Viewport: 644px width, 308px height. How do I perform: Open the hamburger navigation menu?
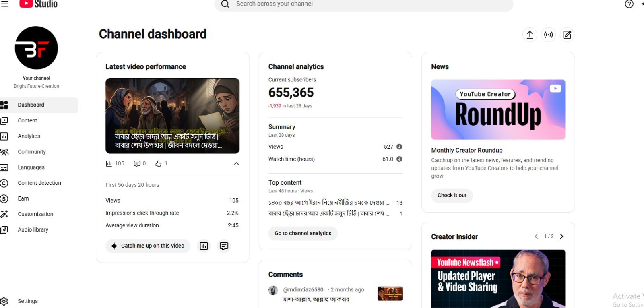pos(5,4)
